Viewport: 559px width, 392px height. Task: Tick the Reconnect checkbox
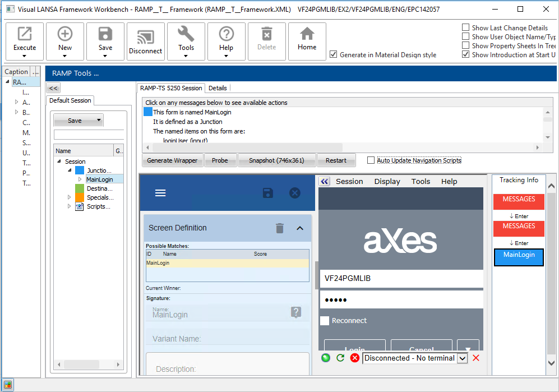(x=325, y=321)
